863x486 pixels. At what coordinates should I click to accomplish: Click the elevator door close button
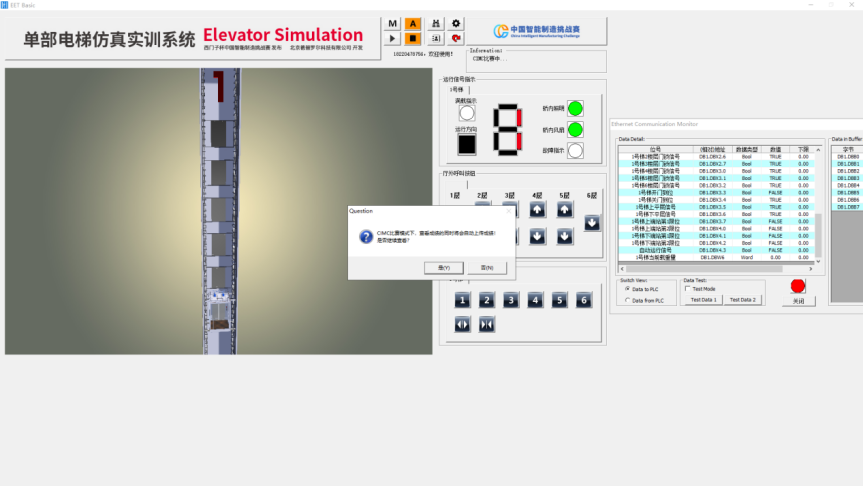click(x=487, y=324)
